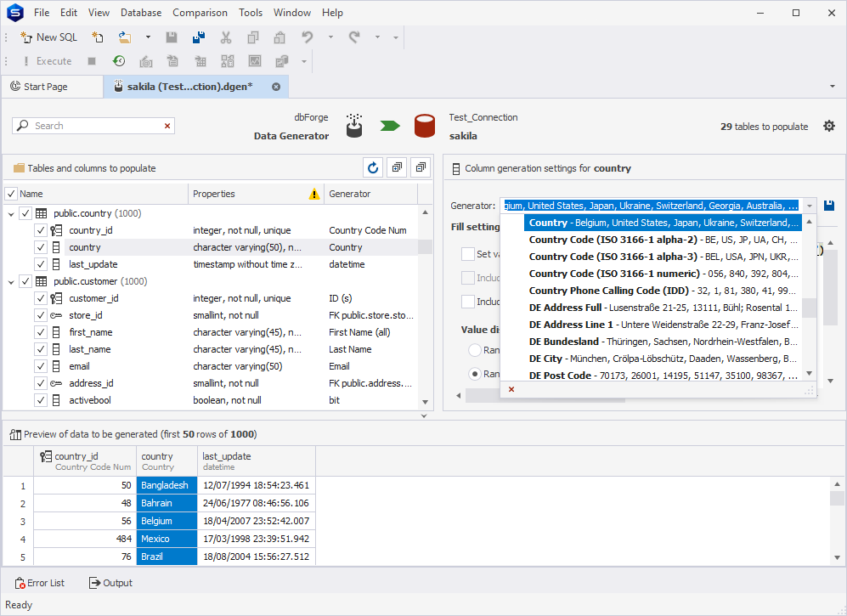Viewport: 847px width, 616px height.
Task: Open the document tabs list dropdown
Action: pyautogui.click(x=833, y=87)
